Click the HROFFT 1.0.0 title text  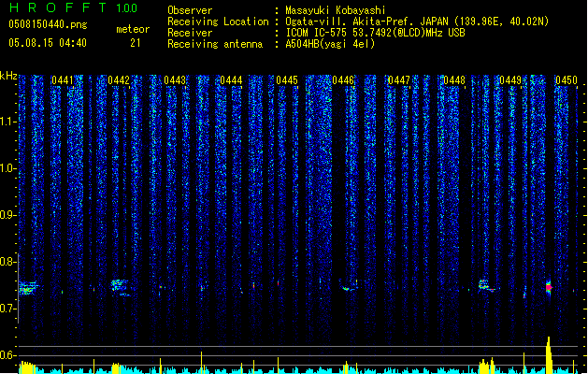pyautogui.click(x=74, y=7)
